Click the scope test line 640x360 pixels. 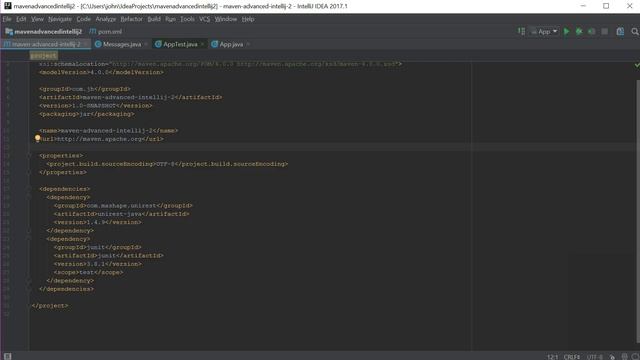click(x=88, y=272)
